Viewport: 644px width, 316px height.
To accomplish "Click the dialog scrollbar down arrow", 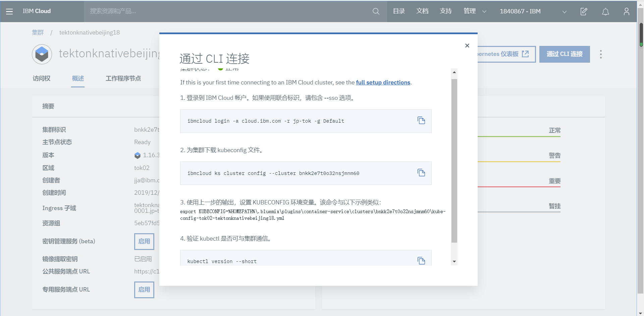I will 454,262.
